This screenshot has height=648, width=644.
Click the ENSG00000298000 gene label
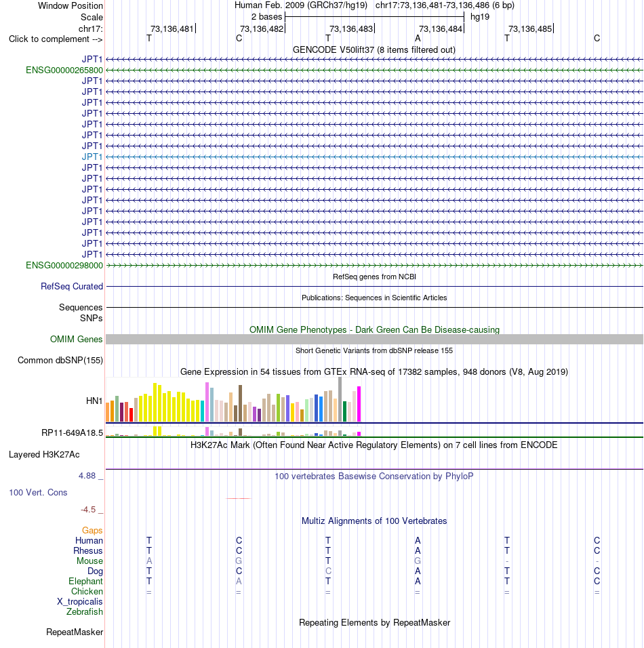click(x=64, y=265)
